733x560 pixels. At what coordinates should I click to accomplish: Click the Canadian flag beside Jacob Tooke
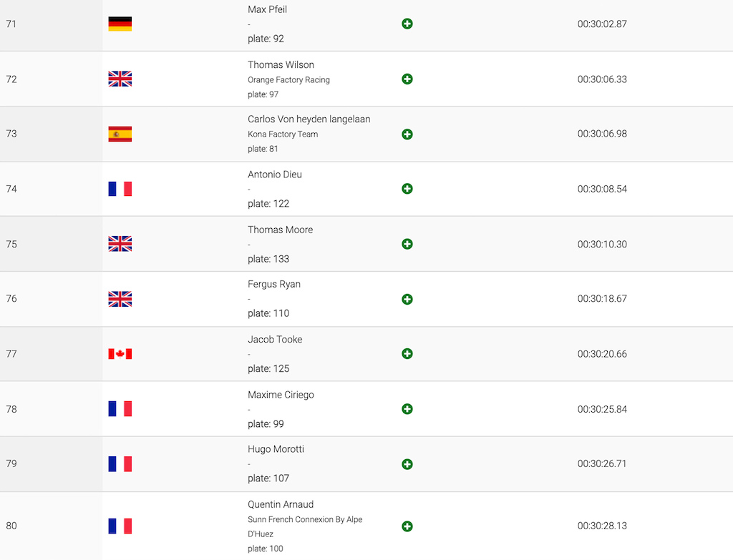coord(120,354)
